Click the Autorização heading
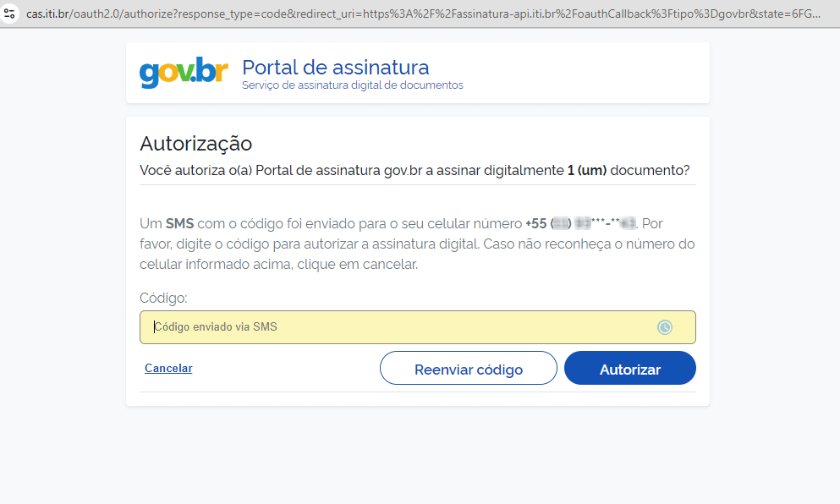 [x=195, y=144]
